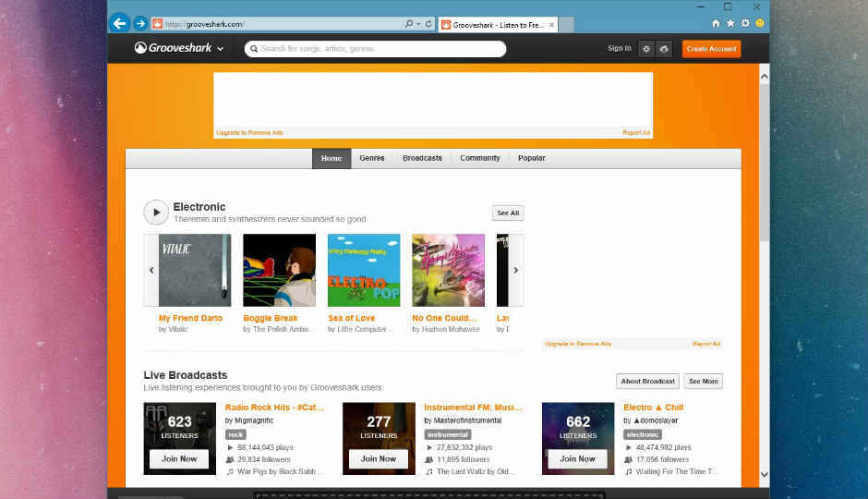Click the page scrollbar down arrow

(x=765, y=474)
